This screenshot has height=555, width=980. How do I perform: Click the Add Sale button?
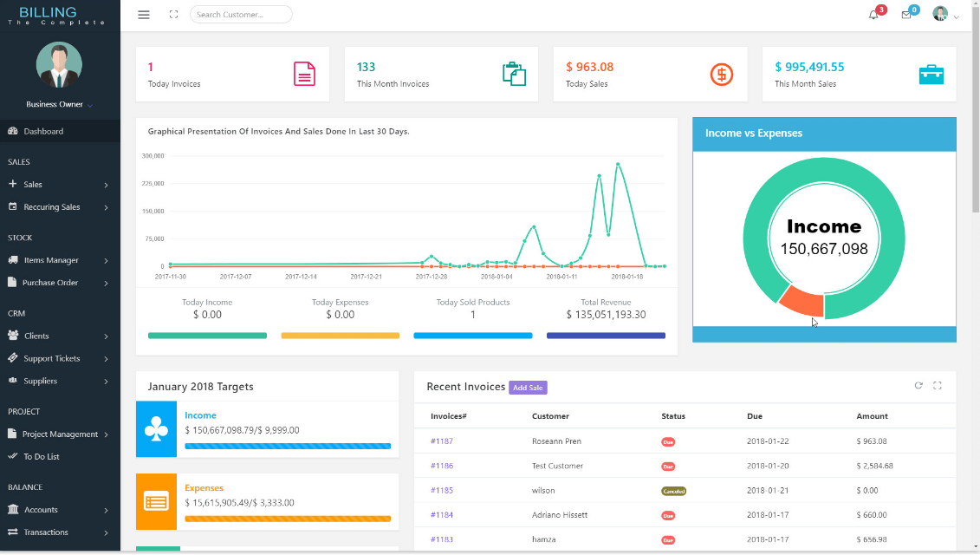(x=528, y=388)
